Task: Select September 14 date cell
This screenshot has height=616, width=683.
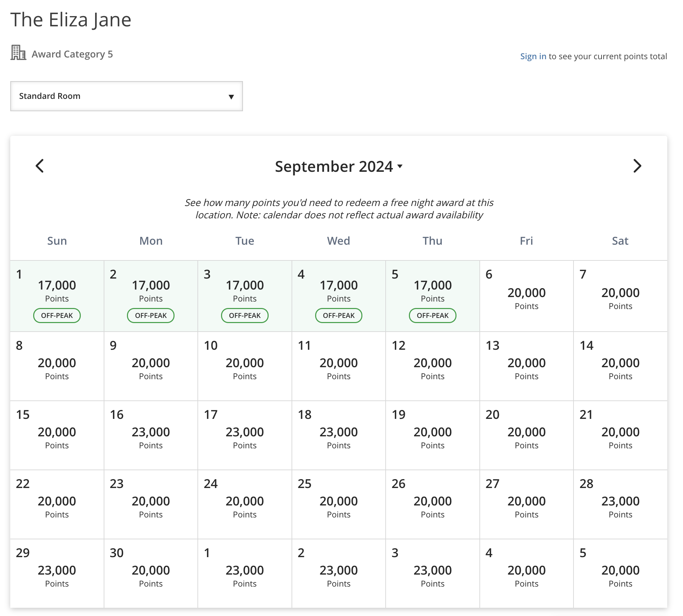Action: 621,366
